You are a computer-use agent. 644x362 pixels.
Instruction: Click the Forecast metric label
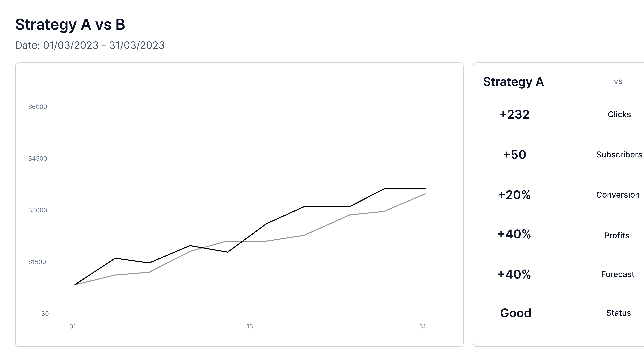coord(618,274)
